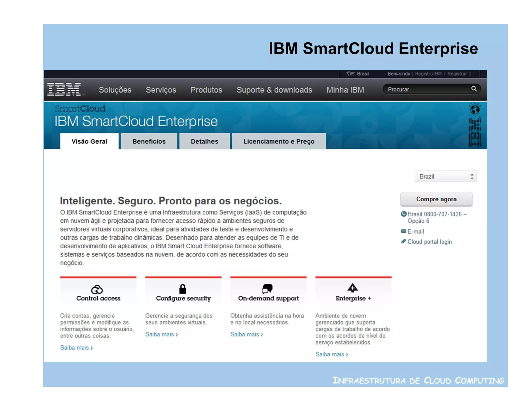Image resolution: width=532 pixels, height=411 pixels.
Task: Click the SmartCloud logo text on banner
Action: pos(80,109)
